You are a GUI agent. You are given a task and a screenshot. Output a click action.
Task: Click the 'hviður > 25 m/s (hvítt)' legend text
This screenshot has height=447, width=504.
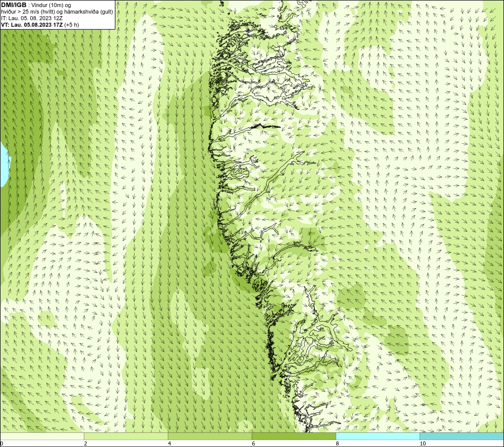(x=28, y=12)
